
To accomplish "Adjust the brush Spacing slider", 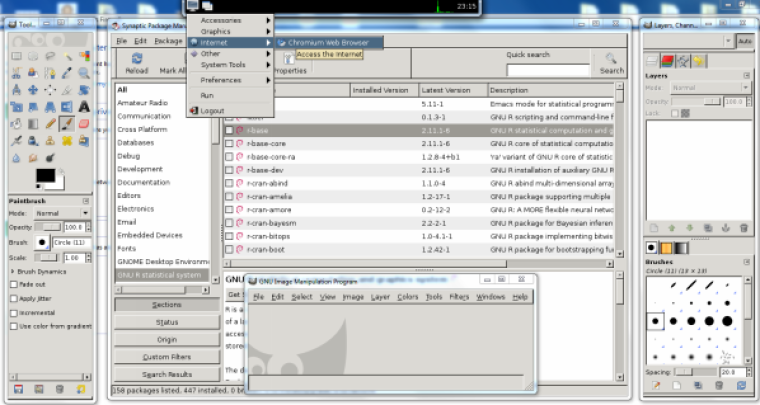I will tap(695, 372).
